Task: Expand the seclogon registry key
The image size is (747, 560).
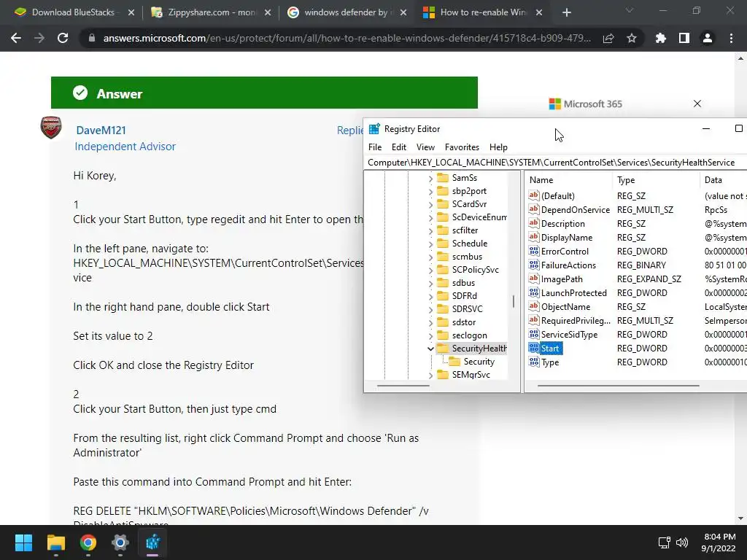Action: [x=430, y=335]
